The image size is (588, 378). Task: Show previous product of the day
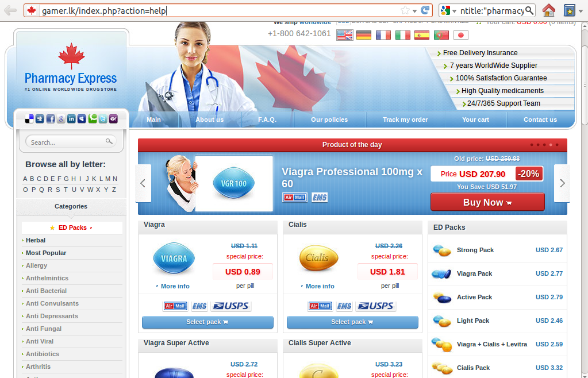[143, 183]
